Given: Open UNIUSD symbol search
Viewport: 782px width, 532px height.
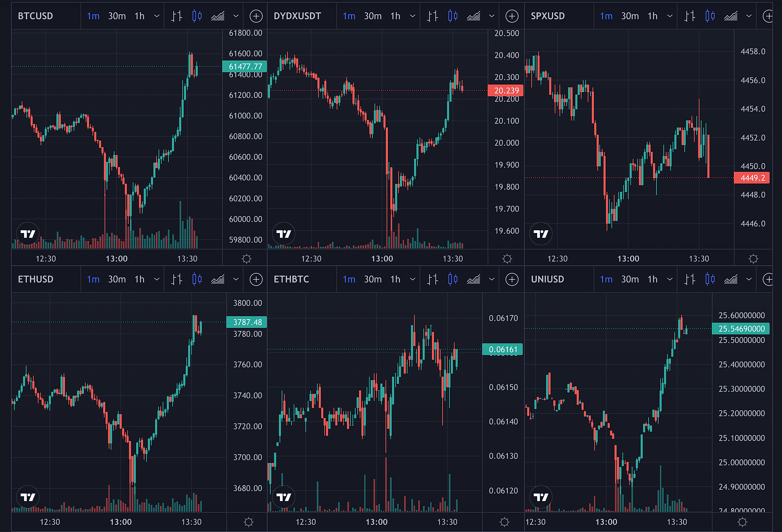Looking at the screenshot, I should point(547,279).
